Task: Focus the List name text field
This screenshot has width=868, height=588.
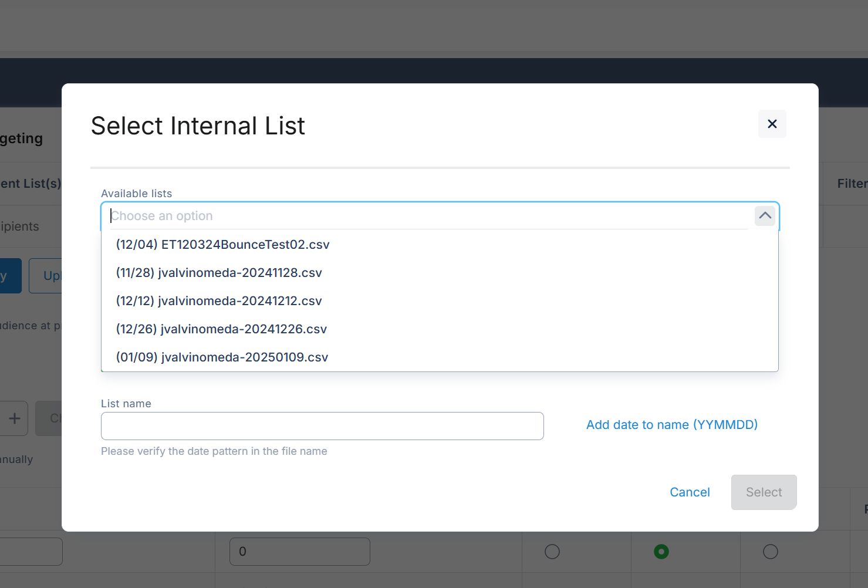Action: click(322, 426)
